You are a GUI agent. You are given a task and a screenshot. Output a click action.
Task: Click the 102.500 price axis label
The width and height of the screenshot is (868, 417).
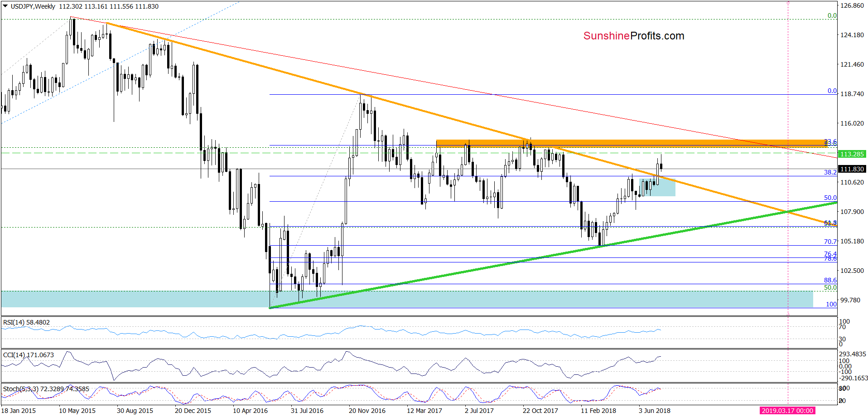852,271
